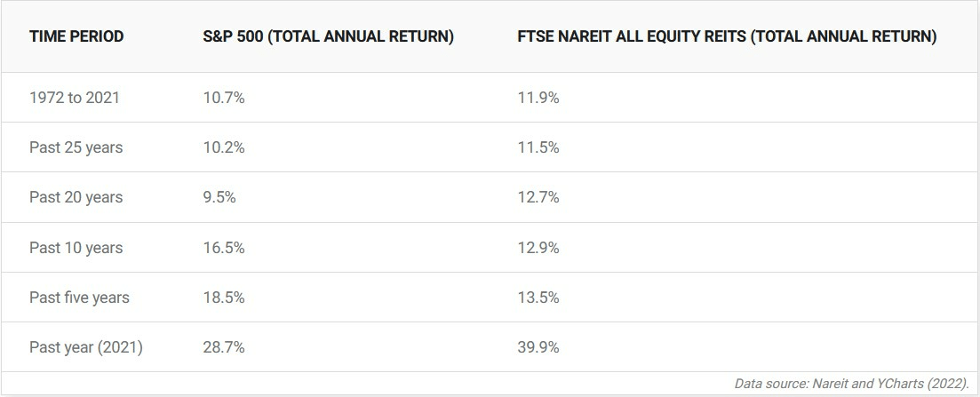Click the 10.7% S&P 500 value
This screenshot has height=397, width=980.
pyautogui.click(x=224, y=98)
